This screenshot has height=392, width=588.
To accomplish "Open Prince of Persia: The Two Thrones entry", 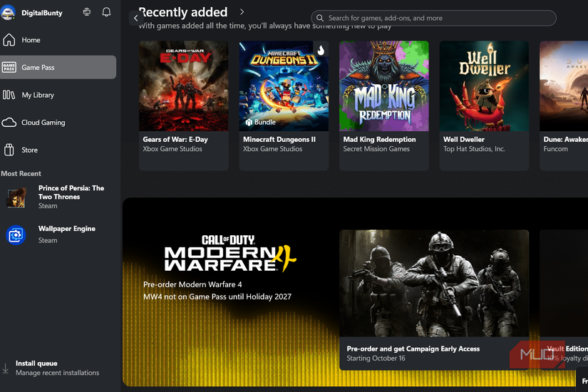I will tap(58, 197).
